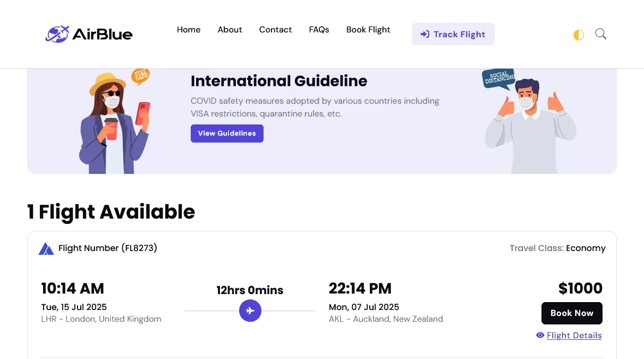Open the Home navigation item
Screen dimensions: 644x359
pyautogui.click(x=189, y=30)
